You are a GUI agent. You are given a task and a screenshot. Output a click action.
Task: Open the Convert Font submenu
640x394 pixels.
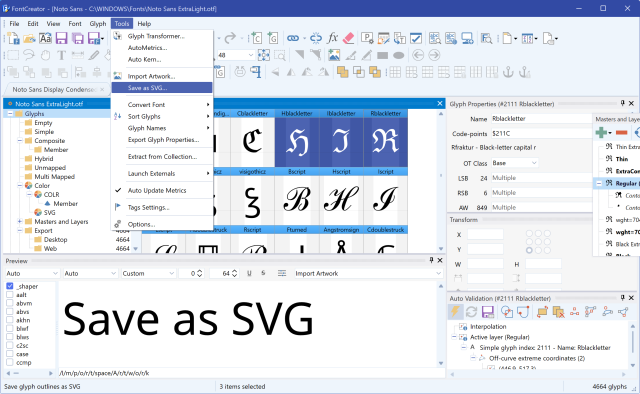[x=162, y=105]
